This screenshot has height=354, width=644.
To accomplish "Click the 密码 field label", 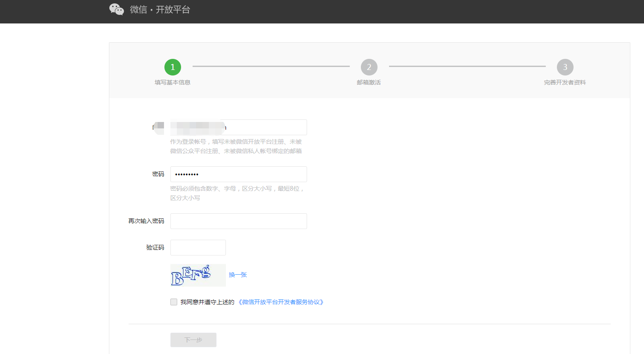I will [158, 174].
